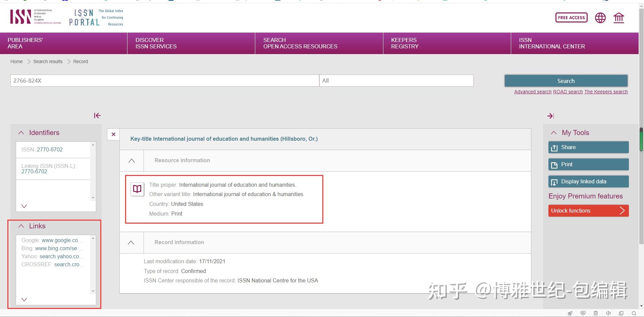This screenshot has width=644, height=317.
Task: Click Last modification date 17/11/2021
Action: pos(184,261)
